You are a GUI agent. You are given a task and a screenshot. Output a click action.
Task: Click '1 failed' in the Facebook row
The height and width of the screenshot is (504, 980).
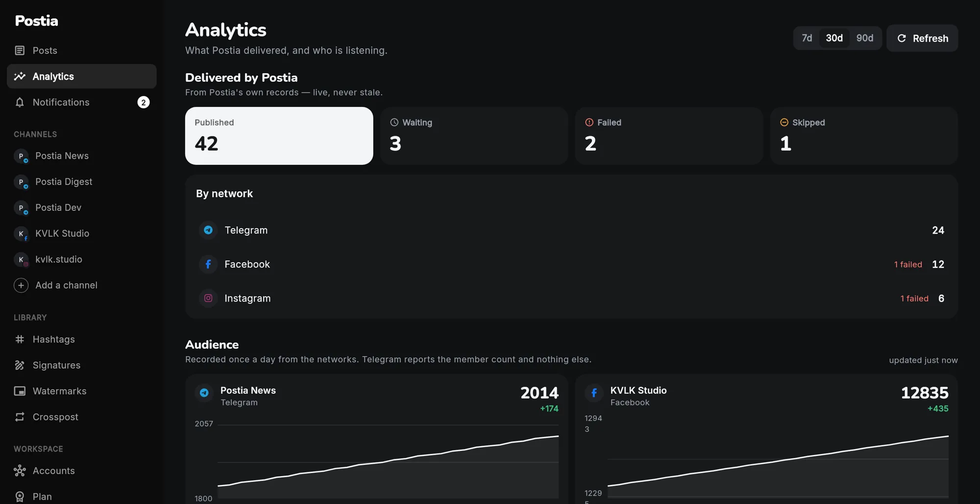click(908, 264)
